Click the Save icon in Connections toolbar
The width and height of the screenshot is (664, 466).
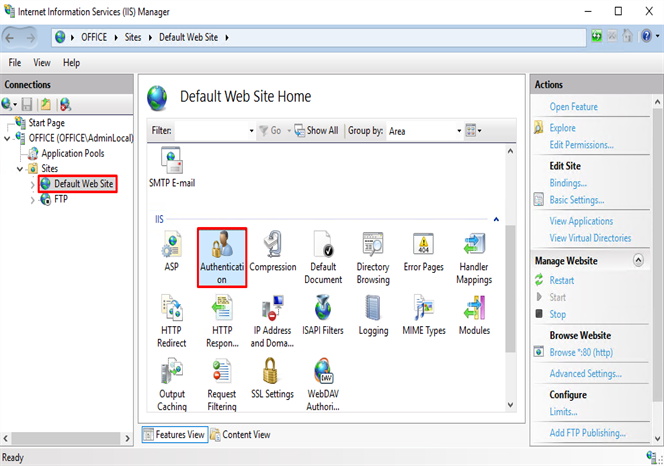tap(27, 104)
